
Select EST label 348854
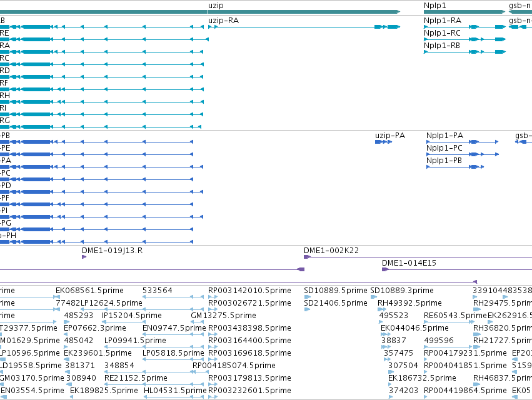click(x=119, y=366)
